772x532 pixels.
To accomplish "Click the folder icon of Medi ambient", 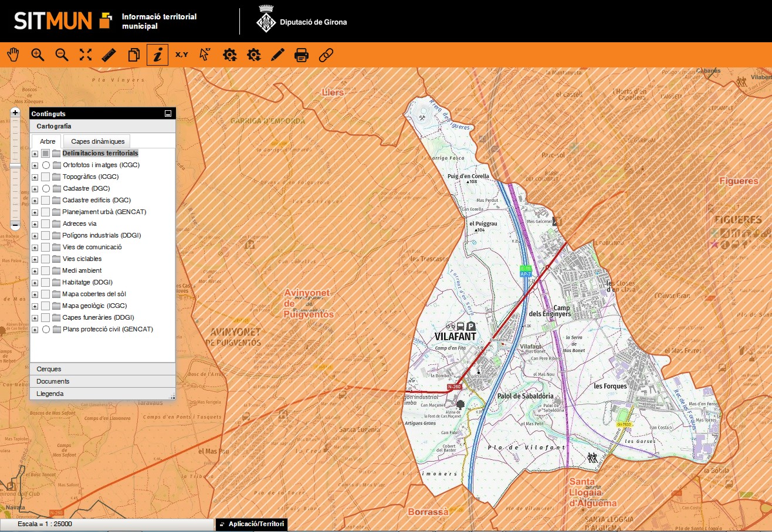I will (56, 270).
